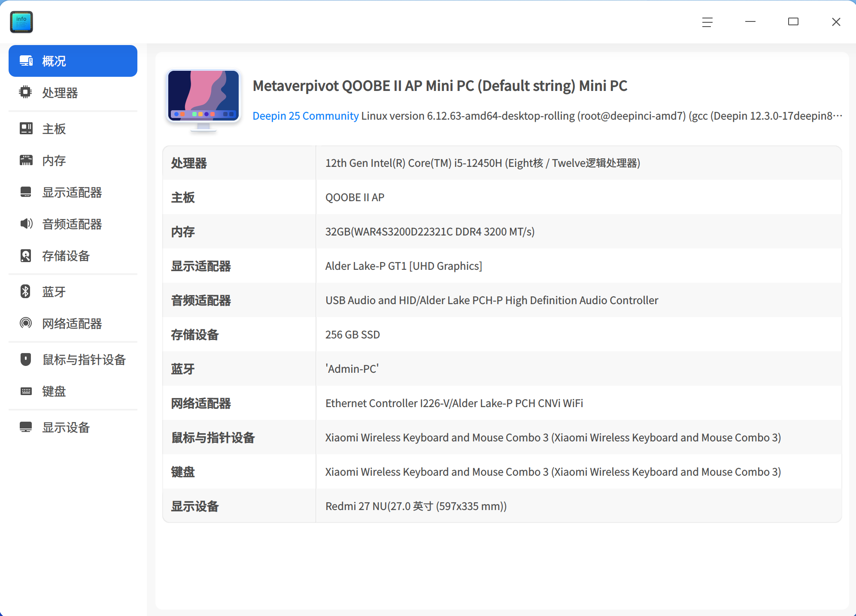Image resolution: width=856 pixels, height=616 pixels.
Task: Click the i5-12450H processor value
Action: tap(483, 163)
